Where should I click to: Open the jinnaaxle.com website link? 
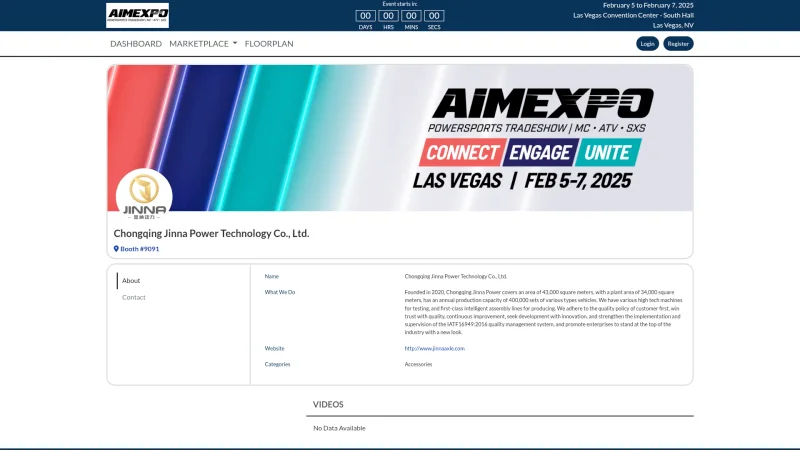[x=435, y=348]
